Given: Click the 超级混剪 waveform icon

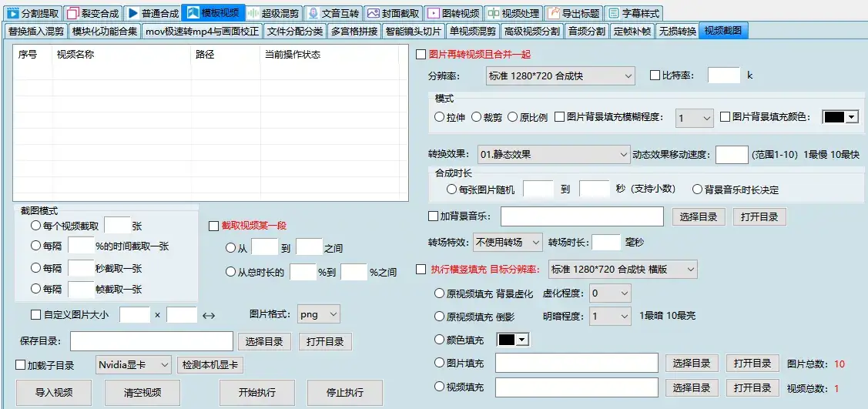Looking at the screenshot, I should 253,13.
